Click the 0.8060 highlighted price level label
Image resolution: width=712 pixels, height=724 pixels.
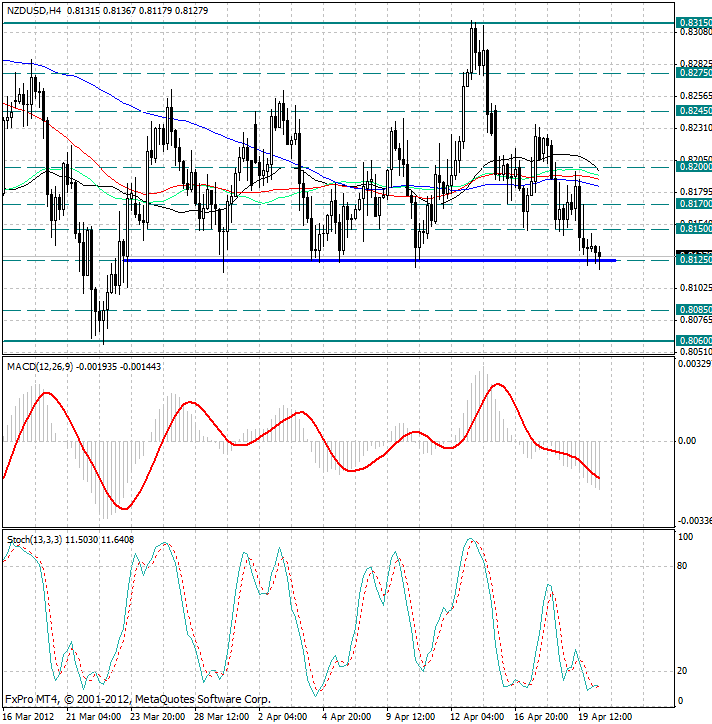[x=694, y=341]
